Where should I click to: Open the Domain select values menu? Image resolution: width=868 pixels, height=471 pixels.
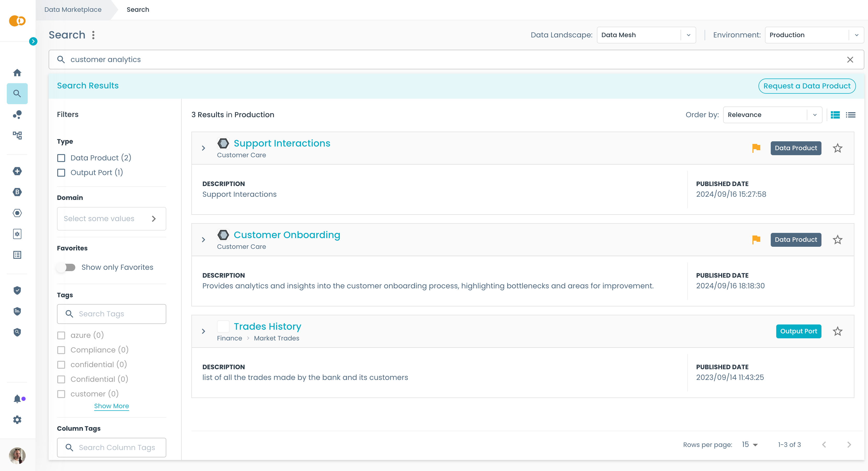111,218
